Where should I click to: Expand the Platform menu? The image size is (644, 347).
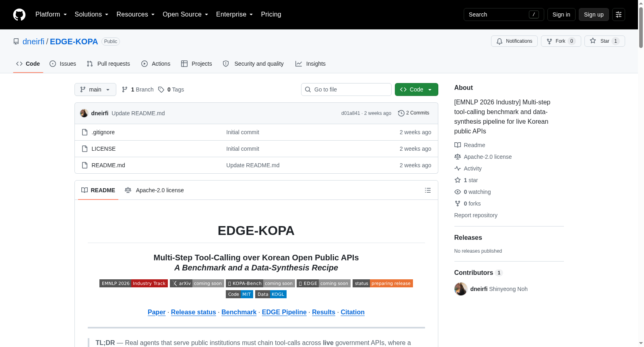click(51, 15)
